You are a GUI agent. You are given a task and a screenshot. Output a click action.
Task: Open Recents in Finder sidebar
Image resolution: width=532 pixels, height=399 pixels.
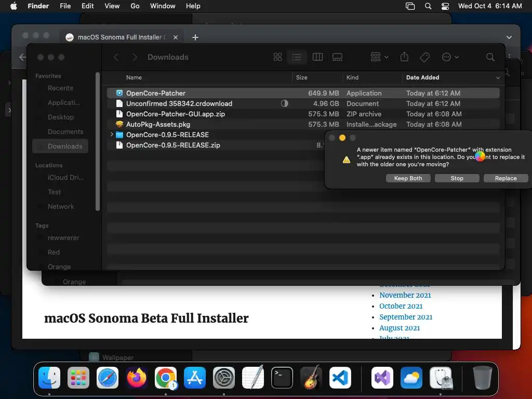(x=60, y=88)
